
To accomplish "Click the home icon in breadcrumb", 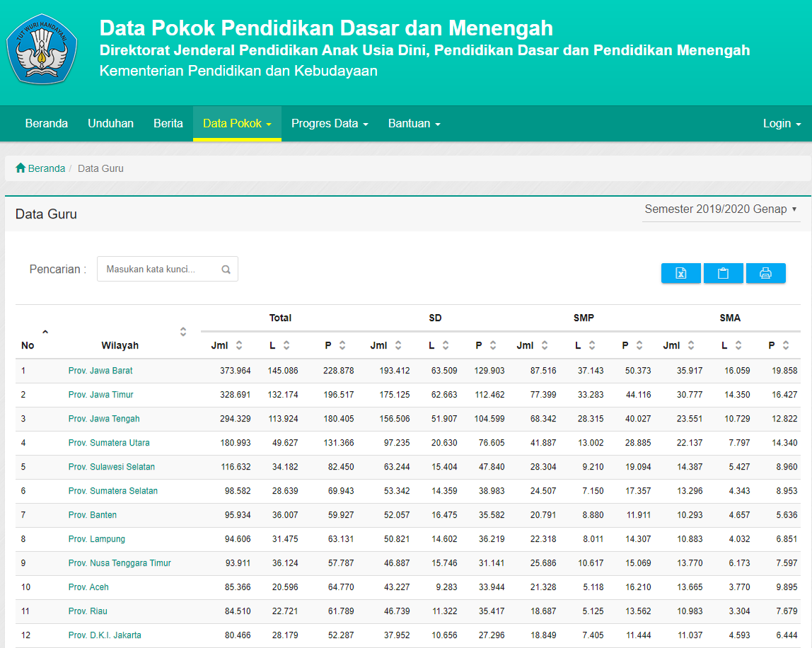I will tap(21, 168).
